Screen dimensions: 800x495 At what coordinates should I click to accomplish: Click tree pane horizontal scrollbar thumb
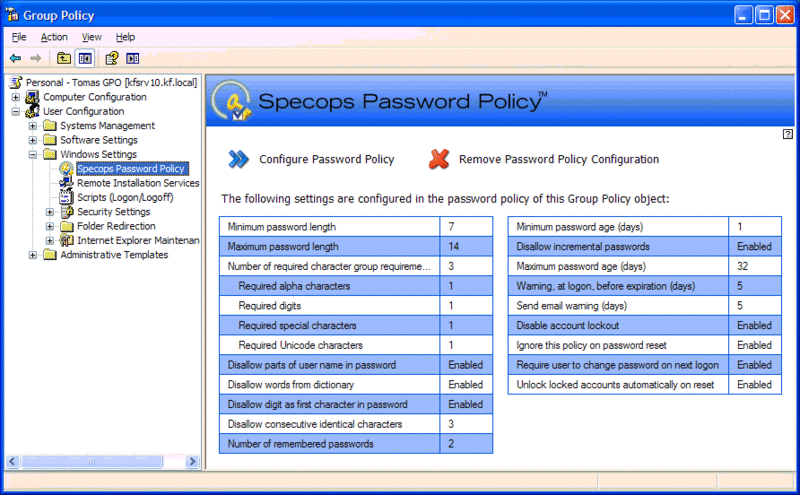tap(92, 461)
